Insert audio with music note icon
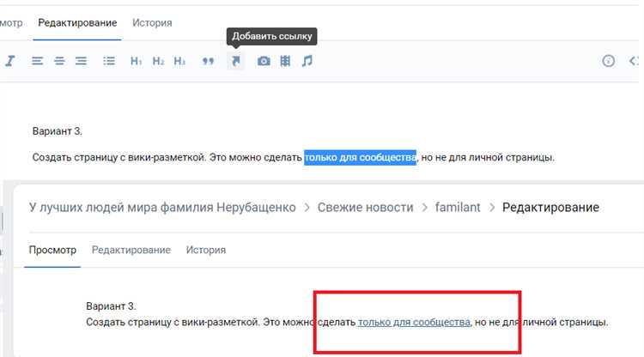Screen dimensions: 644x357 (307, 61)
